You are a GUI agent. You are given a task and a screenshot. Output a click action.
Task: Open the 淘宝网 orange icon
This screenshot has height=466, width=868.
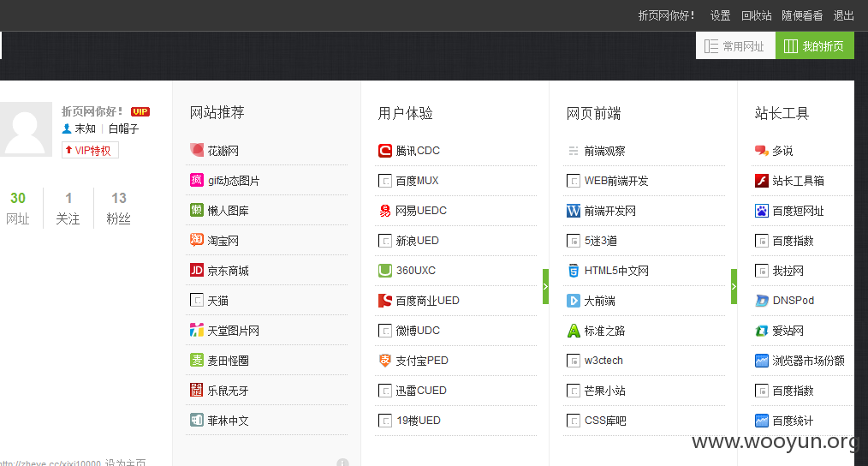point(197,240)
